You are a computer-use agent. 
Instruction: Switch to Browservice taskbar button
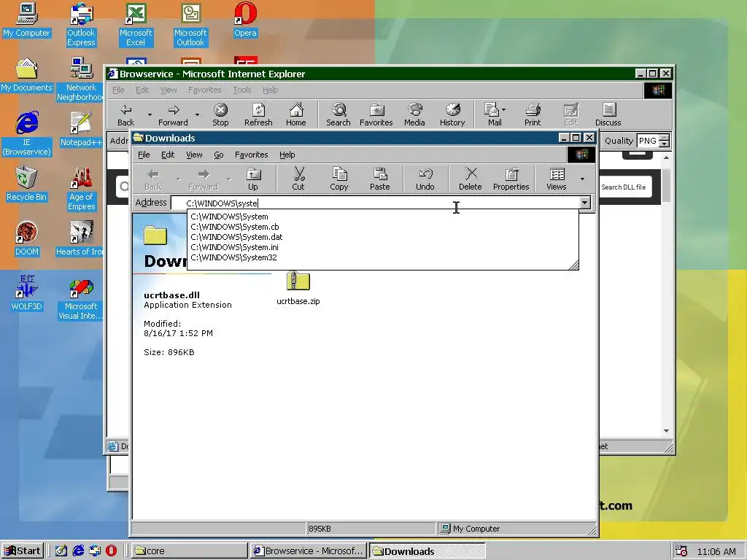(x=309, y=551)
